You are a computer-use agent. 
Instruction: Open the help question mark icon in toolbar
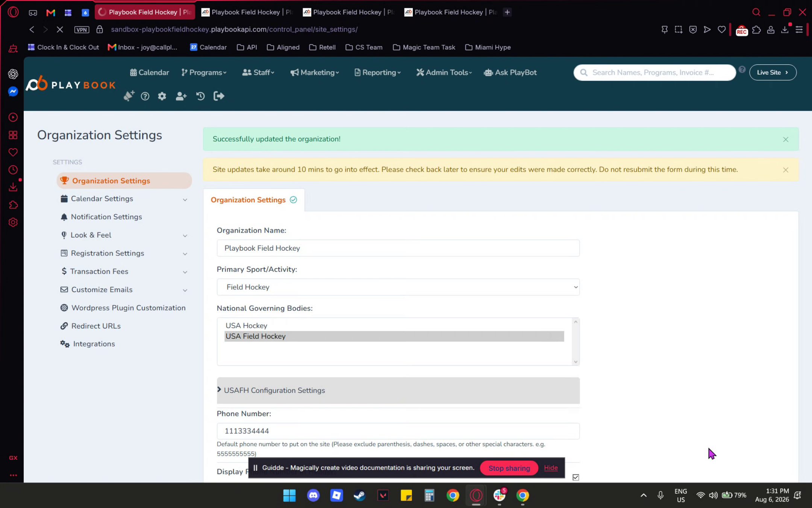click(145, 96)
